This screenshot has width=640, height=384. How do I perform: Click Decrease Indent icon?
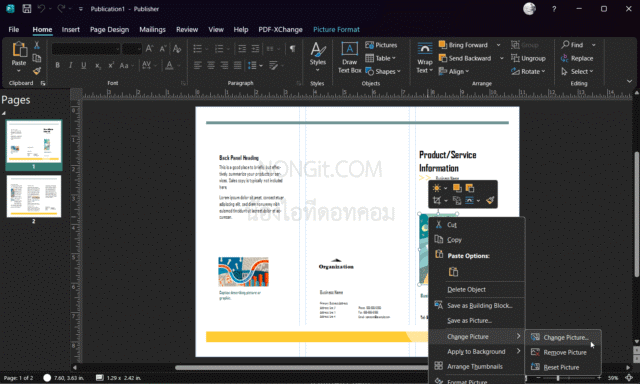click(x=242, y=49)
